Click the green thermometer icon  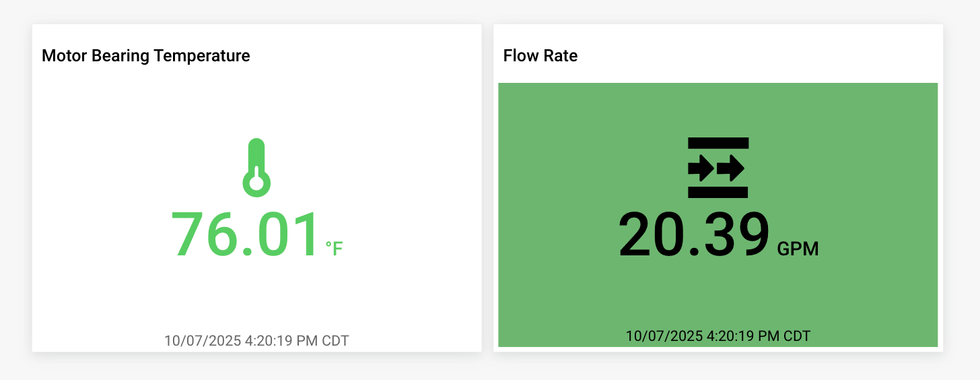point(256,168)
